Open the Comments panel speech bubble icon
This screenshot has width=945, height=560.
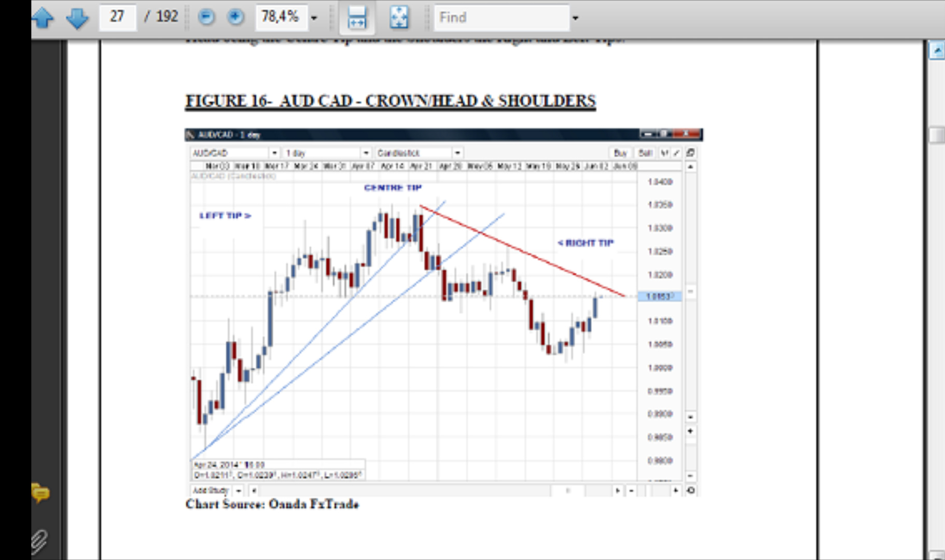40,492
